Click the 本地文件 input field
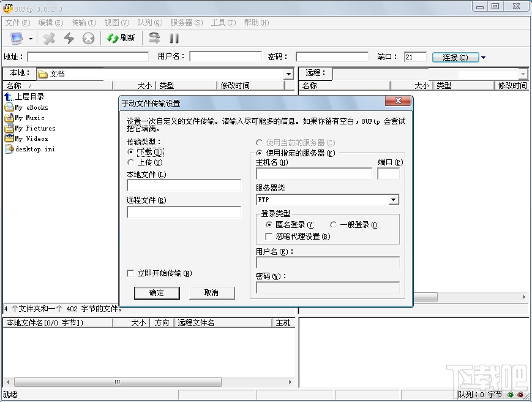Viewport: 532px width, 402px height. click(x=184, y=186)
